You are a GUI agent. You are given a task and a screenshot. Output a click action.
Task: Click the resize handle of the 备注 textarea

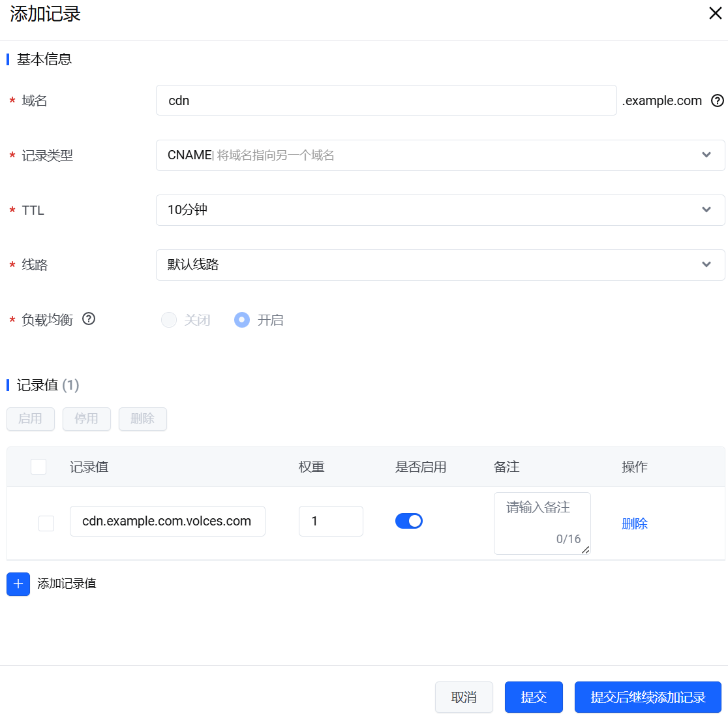click(x=585, y=550)
